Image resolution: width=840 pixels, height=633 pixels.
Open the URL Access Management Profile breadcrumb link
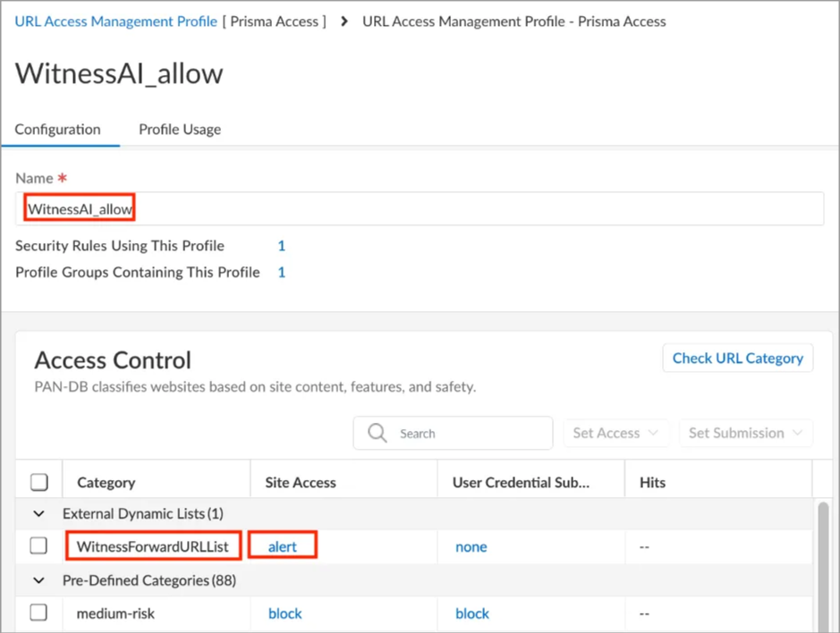coord(116,21)
